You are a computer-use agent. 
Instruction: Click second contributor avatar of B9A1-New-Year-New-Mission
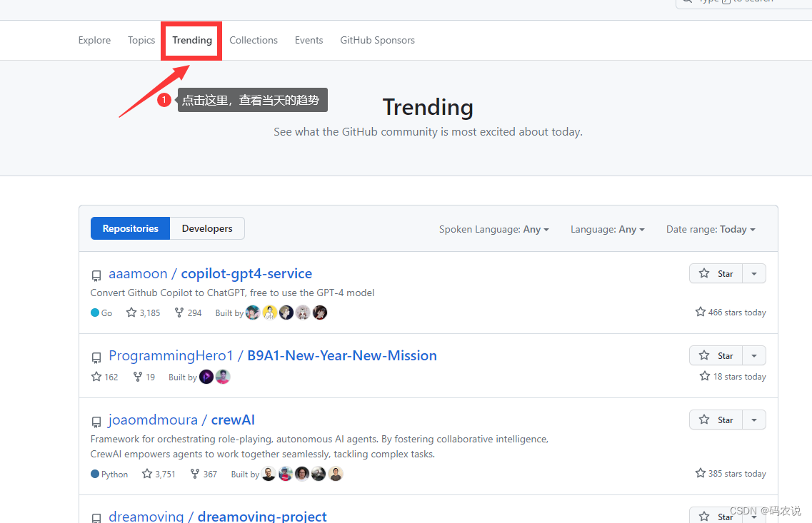coord(223,377)
